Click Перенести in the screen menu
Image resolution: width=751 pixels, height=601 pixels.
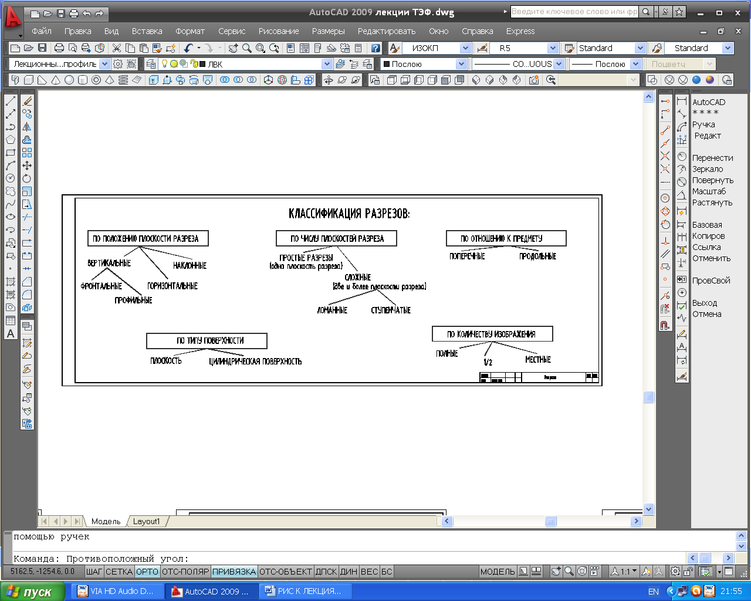click(712, 158)
